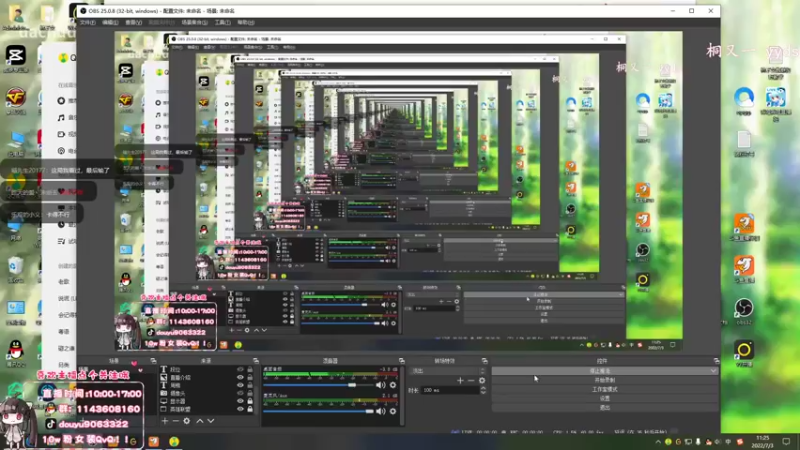Click the QQ penguin desktop icon
Viewport: 800px width, 450px height.
(16, 353)
